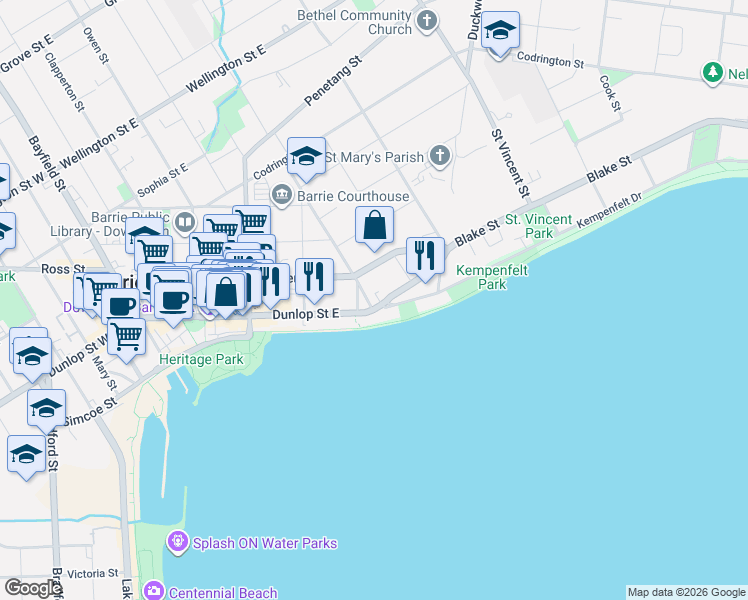Click the shopping cart marker above Heritage Park
This screenshot has height=600, width=748.
126,341
